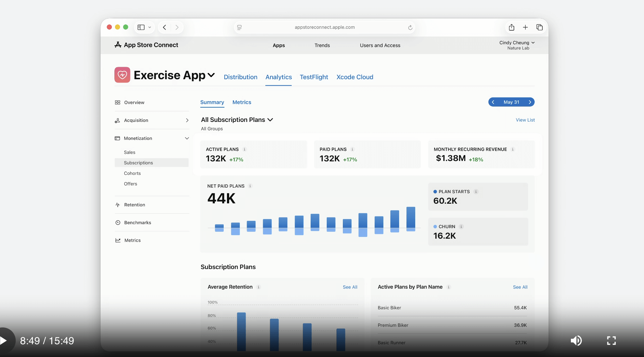644x357 pixels.
Task: Show tab overview icon
Action: coord(539,27)
